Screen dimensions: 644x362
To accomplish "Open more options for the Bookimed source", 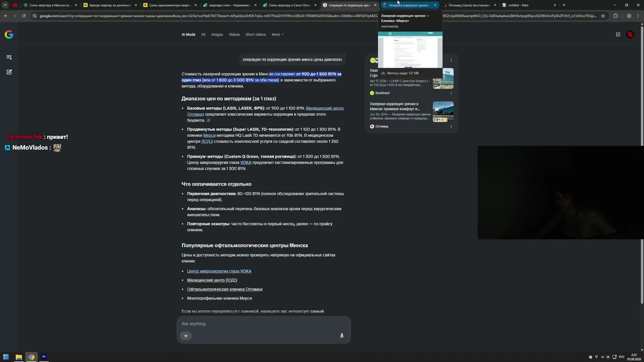I will click(451, 93).
